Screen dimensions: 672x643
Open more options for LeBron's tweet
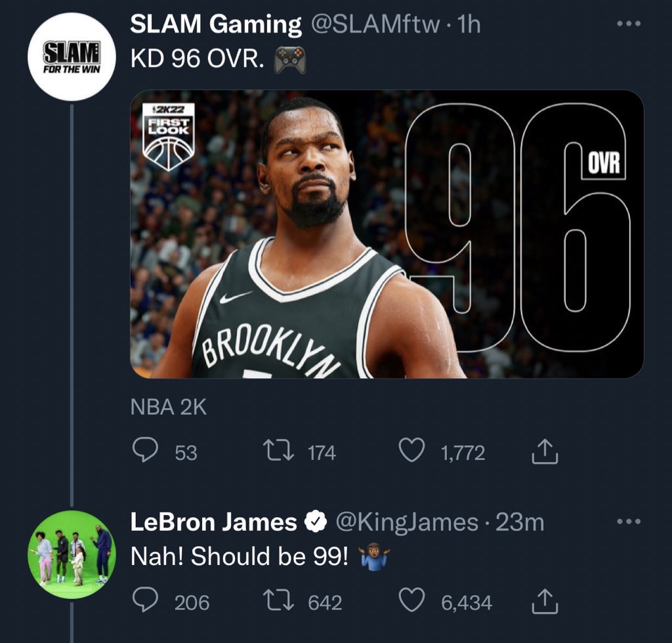point(629,522)
